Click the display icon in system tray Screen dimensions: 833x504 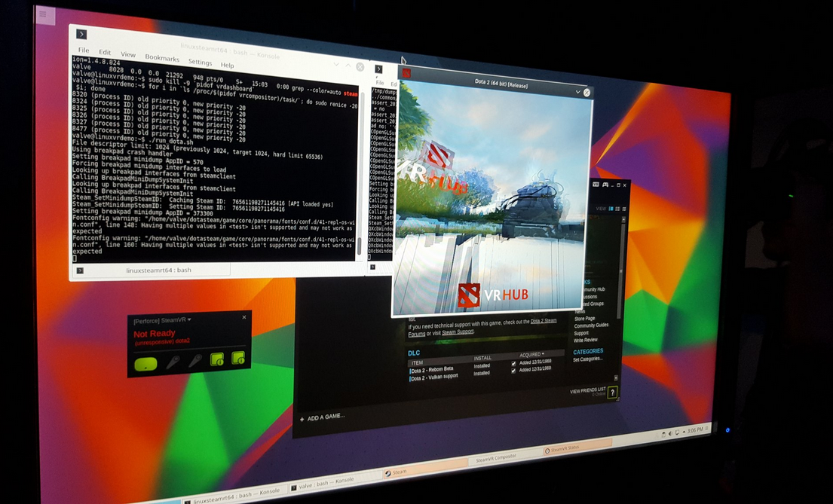coord(677,432)
